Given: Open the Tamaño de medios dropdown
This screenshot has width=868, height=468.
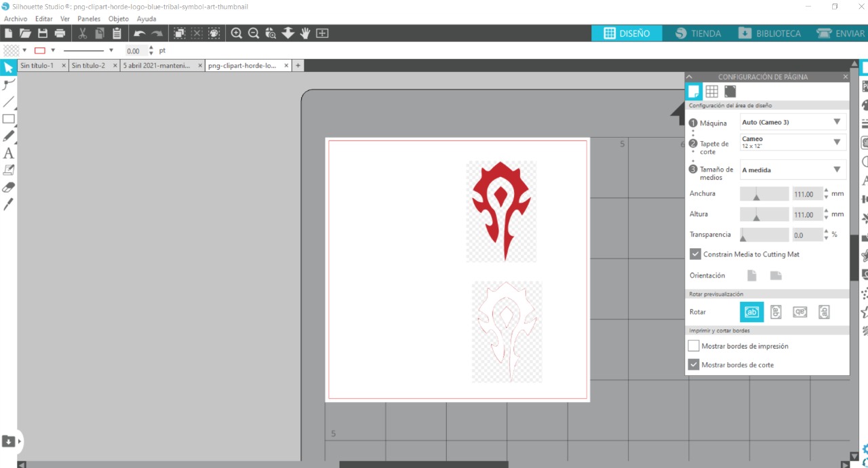Looking at the screenshot, I should point(793,170).
